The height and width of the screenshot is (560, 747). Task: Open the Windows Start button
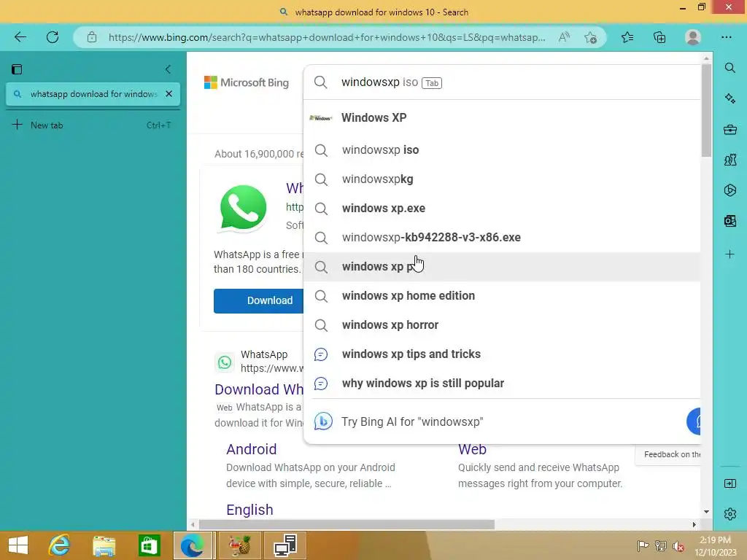tap(18, 545)
